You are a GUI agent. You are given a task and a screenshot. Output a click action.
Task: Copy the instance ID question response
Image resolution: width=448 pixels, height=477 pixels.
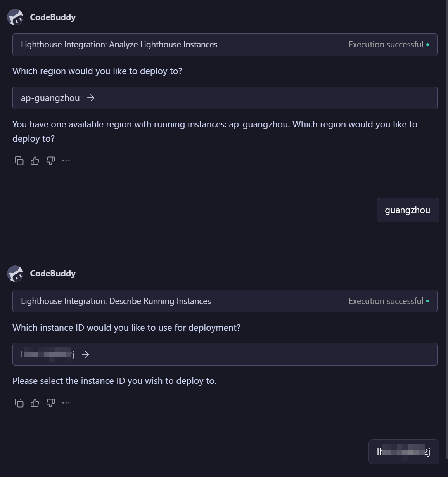click(19, 403)
